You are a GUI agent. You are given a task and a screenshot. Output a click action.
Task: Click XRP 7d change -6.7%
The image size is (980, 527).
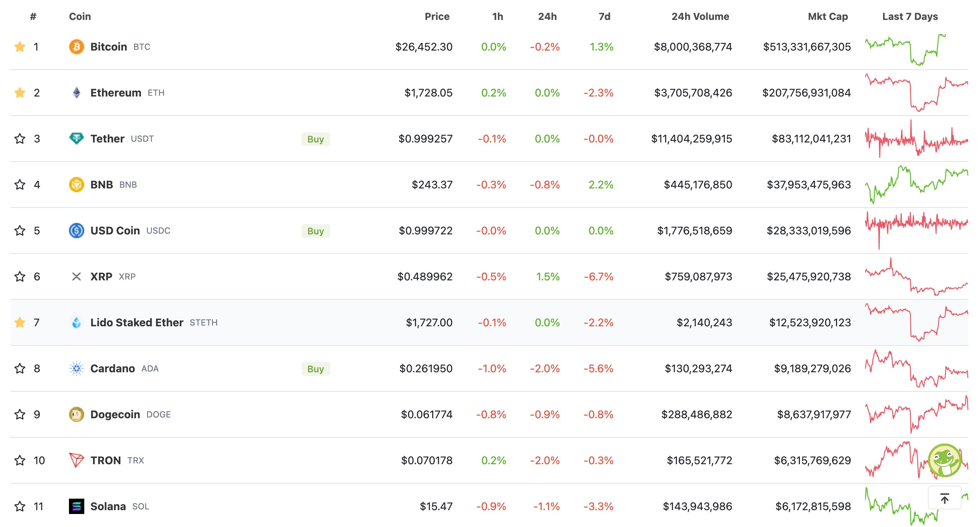click(598, 277)
